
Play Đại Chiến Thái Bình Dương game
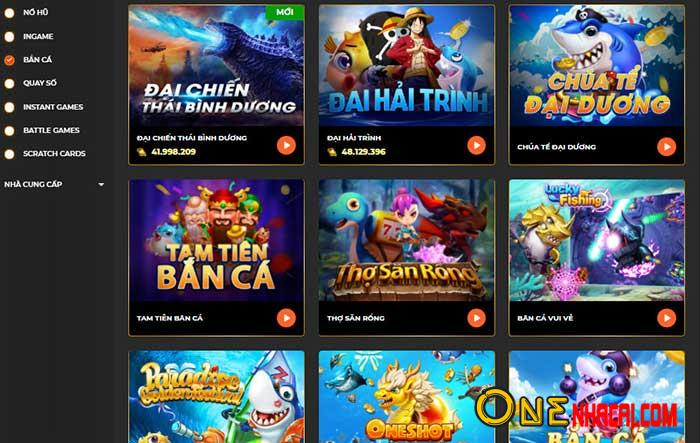point(286,145)
